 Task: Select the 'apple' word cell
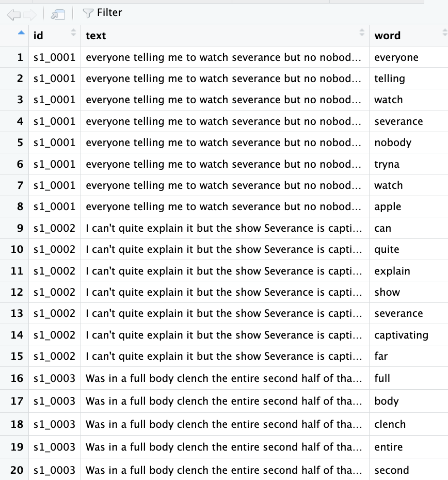click(x=388, y=206)
